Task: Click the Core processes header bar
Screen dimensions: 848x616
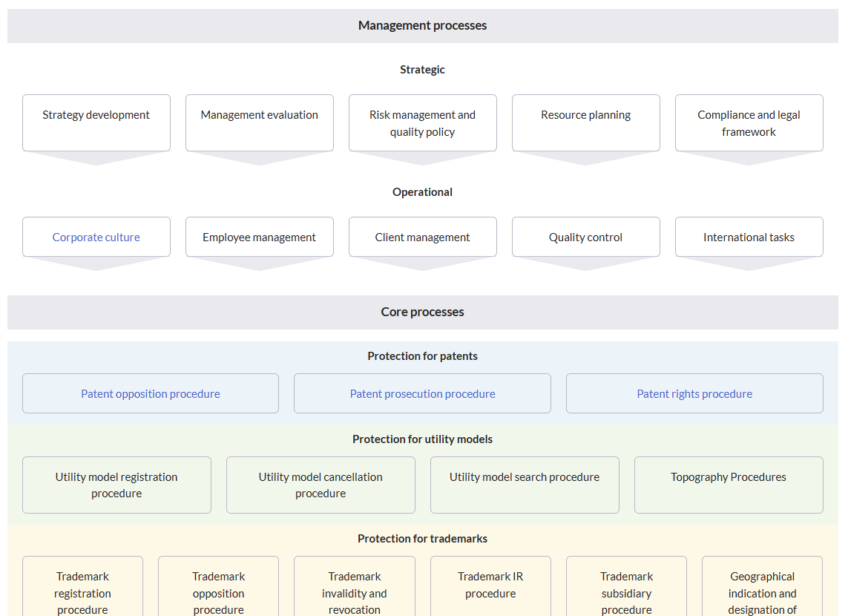Action: tap(422, 312)
